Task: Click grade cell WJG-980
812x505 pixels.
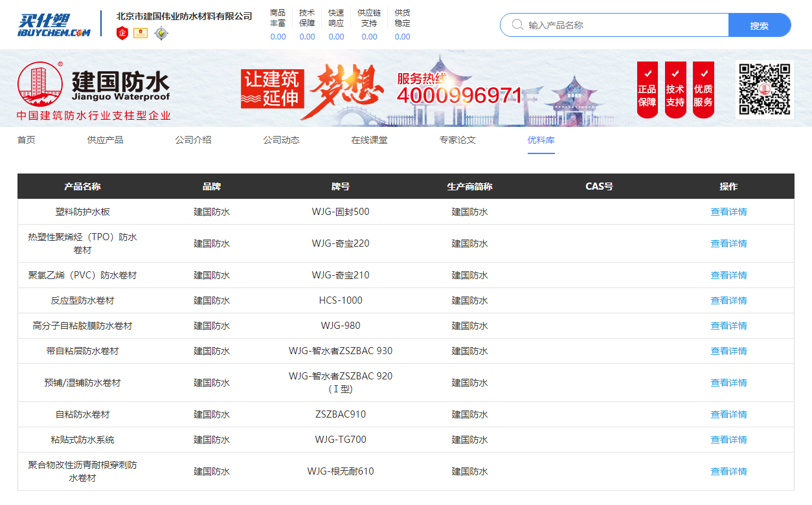Action: (x=341, y=326)
